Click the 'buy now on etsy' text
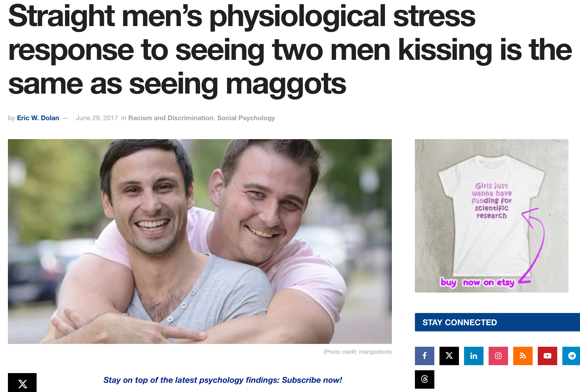The width and height of the screenshot is (580, 392). point(477,282)
